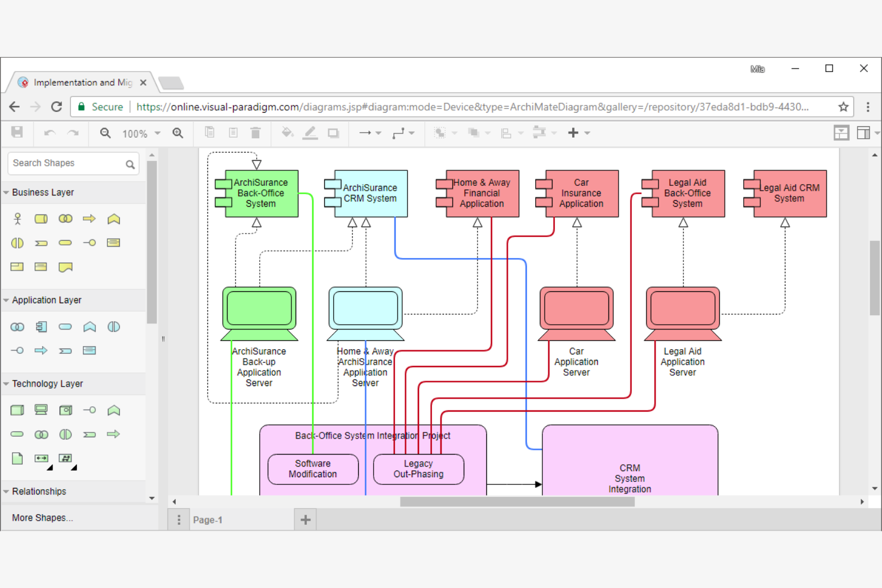
Task: Click the Copy icon in the toolbar
Action: (210, 132)
